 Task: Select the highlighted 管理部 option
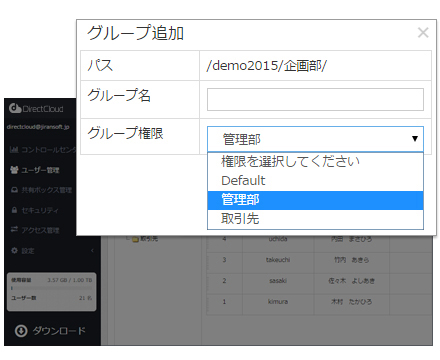(315, 200)
